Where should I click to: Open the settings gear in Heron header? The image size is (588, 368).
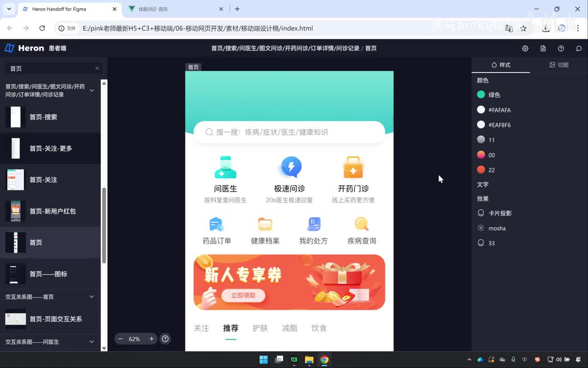click(525, 49)
